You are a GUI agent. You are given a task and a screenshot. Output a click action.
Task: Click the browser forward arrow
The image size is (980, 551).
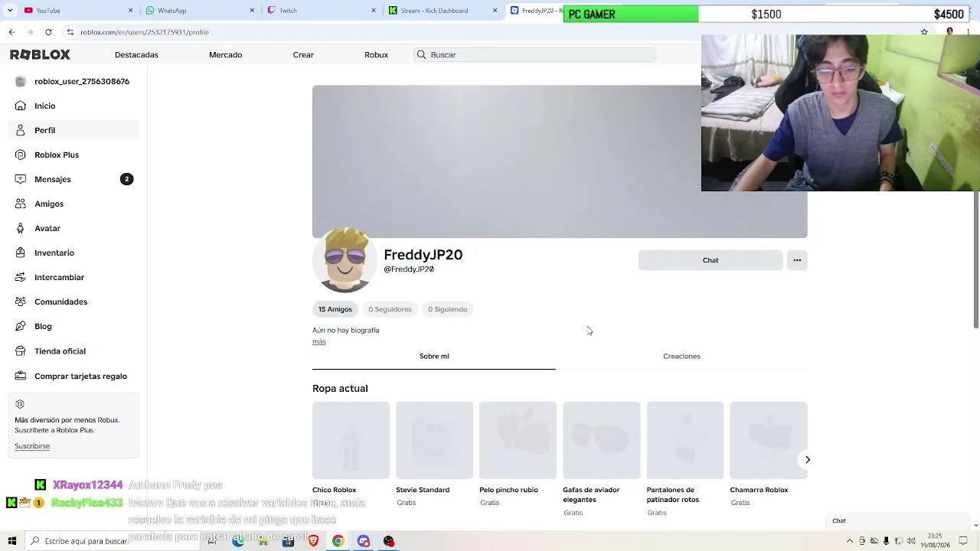pyautogui.click(x=30, y=32)
